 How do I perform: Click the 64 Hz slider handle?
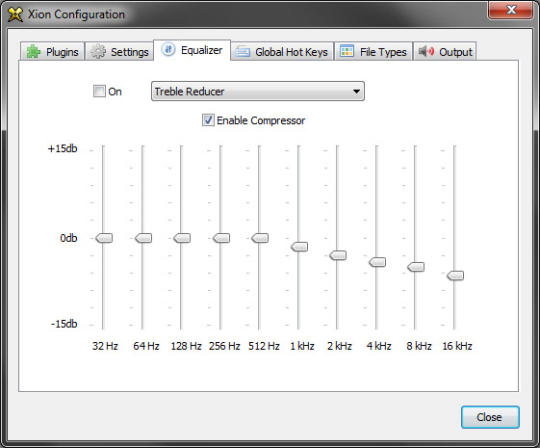click(143, 238)
